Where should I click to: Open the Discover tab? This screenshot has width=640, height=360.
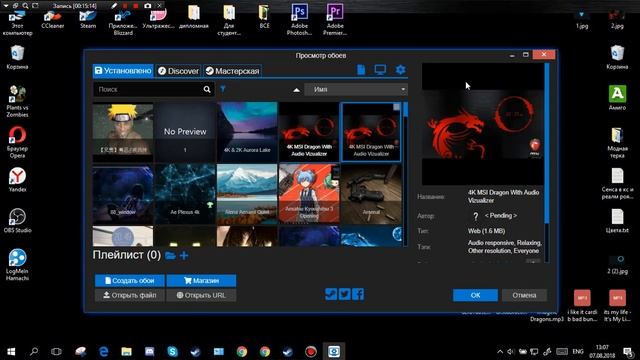[178, 71]
